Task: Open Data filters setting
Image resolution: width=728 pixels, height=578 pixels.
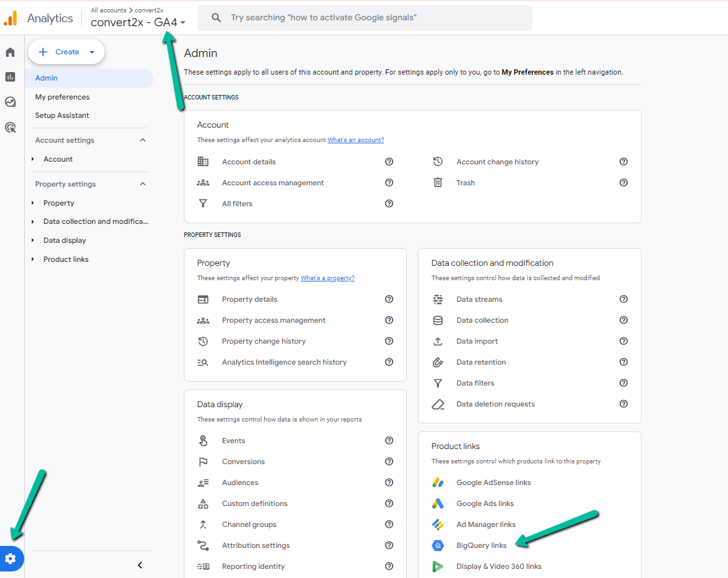Action: 475,383
